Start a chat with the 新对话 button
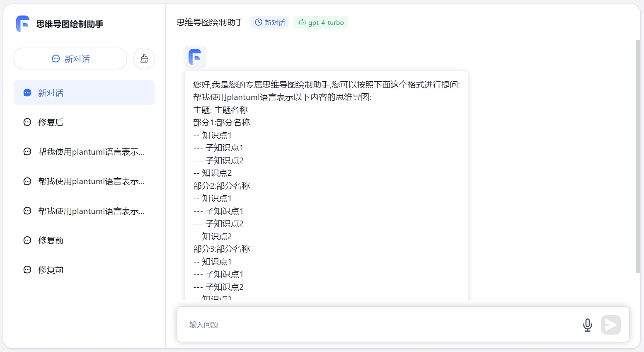The height and width of the screenshot is (352, 644). coord(70,59)
